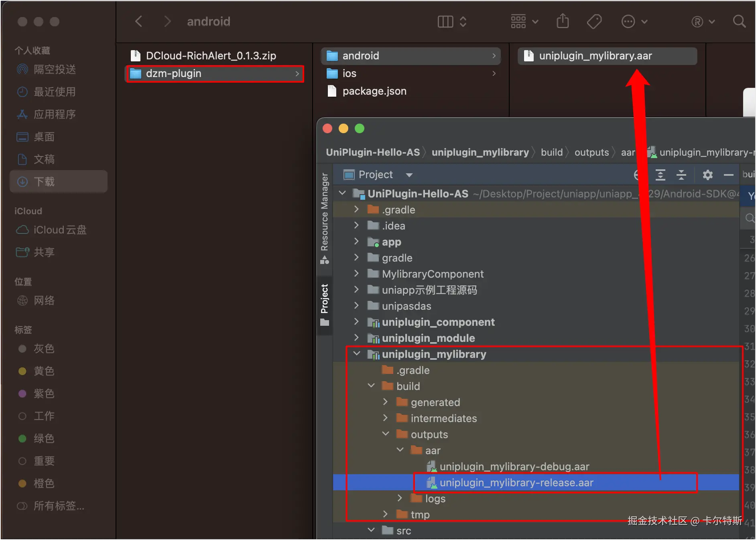The width and height of the screenshot is (756, 540).
Task: Collapse build folder in tree
Action: (371, 386)
